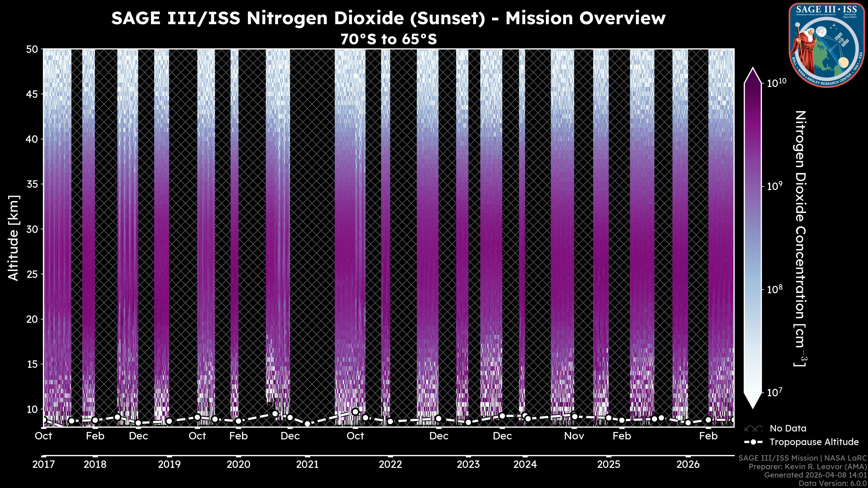Click the 2021 year axis label
The height and width of the screenshot is (488, 868).
pyautogui.click(x=307, y=465)
